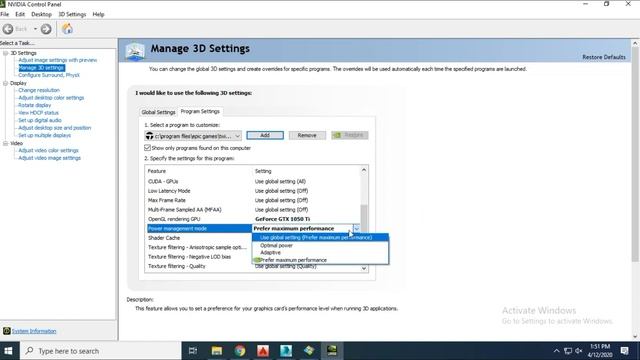Open Adjust video image settings

49,158
